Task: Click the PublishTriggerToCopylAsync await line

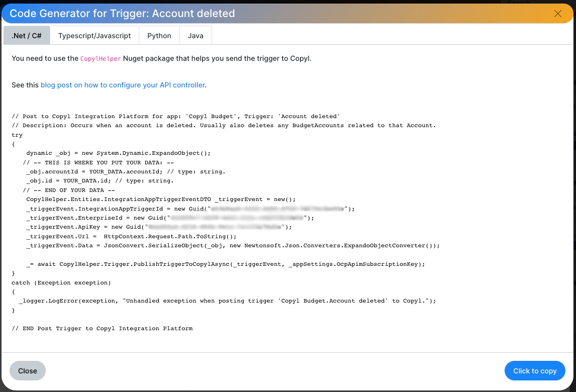Action: 226,264
